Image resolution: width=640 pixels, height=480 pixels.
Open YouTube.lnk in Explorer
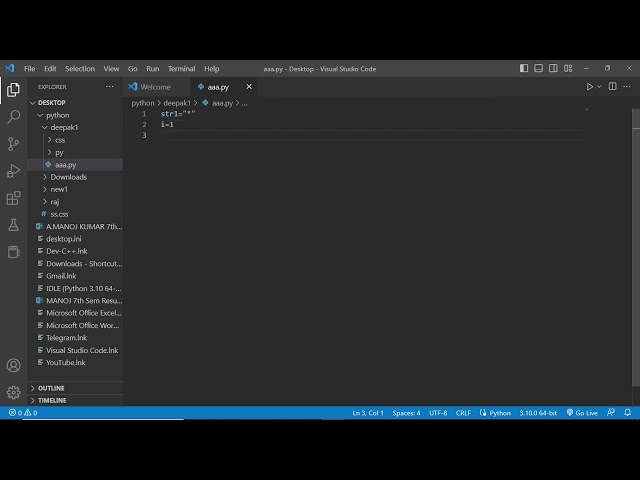[x=75, y=362]
